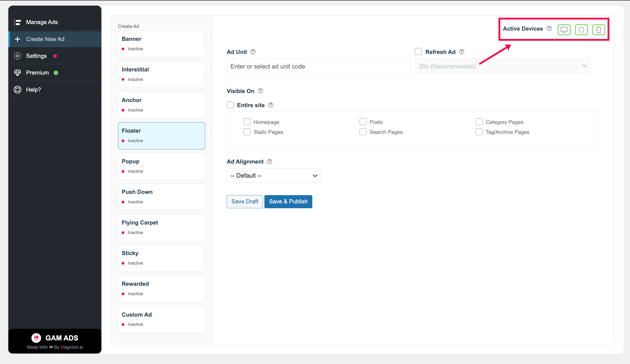This screenshot has width=630, height=364.
Task: Click the plus icon beside Create New Ad
Action: [18, 39]
